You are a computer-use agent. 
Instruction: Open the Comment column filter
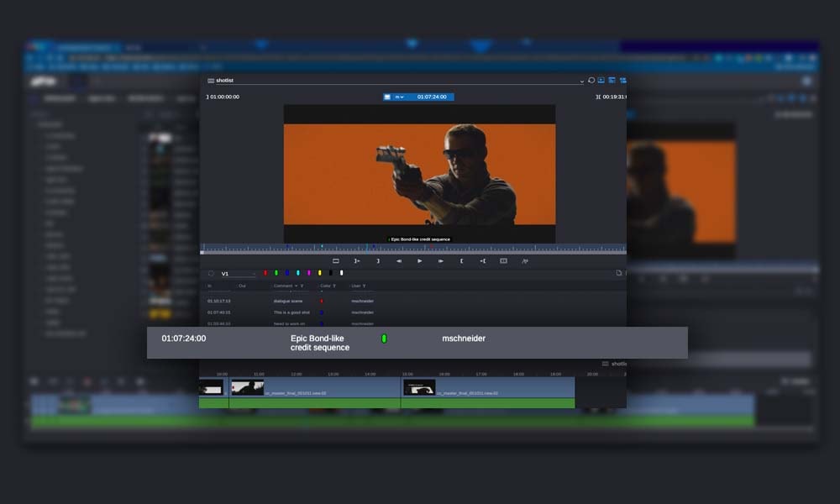pos(302,286)
